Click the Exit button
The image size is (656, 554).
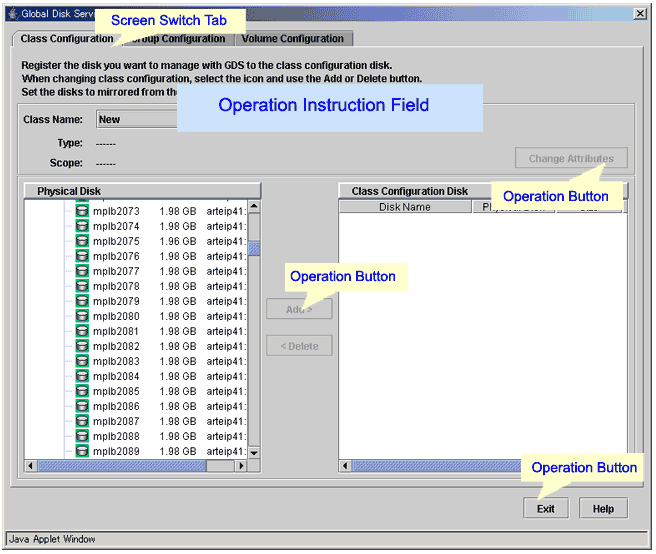546,509
